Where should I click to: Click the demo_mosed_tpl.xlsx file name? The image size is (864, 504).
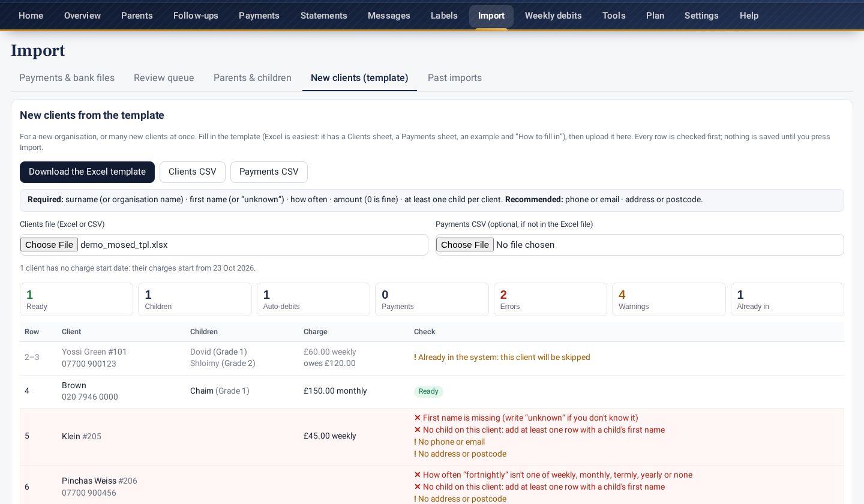coord(124,245)
